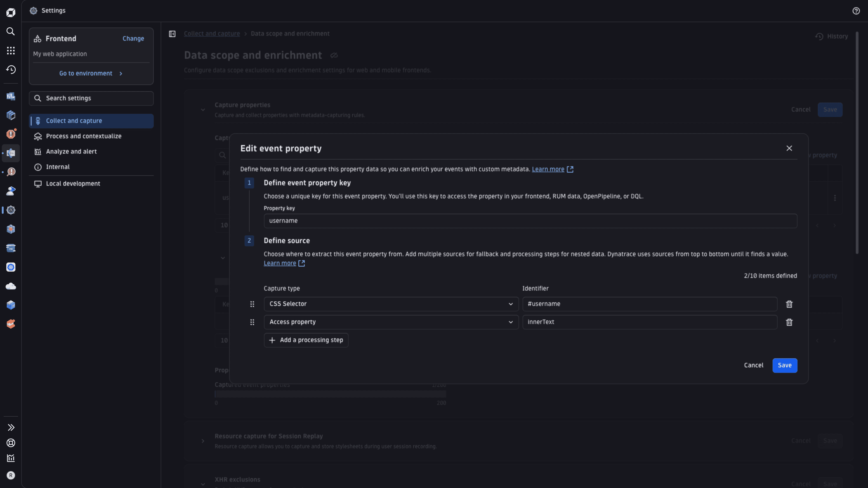Open the lifebuoy support icon
This screenshot has width=868, height=488.
click(11, 443)
